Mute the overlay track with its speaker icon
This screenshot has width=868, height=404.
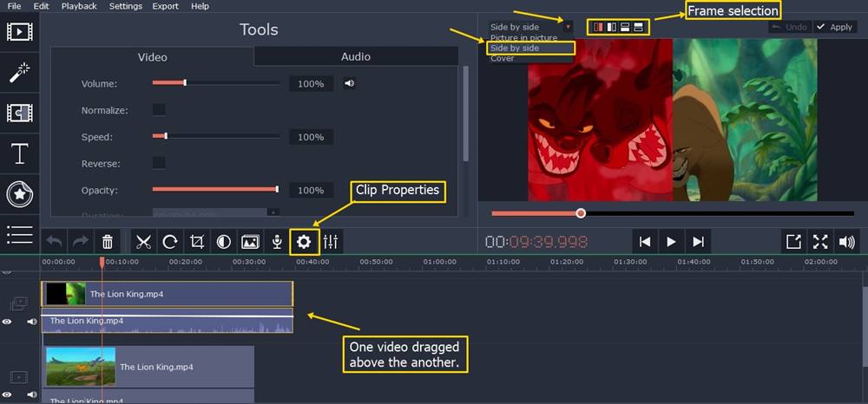click(32, 322)
